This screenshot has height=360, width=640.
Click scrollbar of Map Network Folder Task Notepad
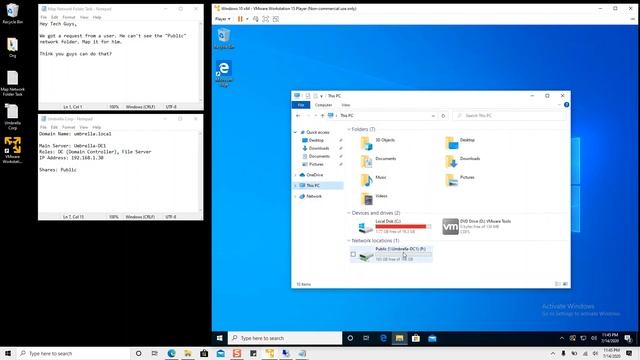200,61
